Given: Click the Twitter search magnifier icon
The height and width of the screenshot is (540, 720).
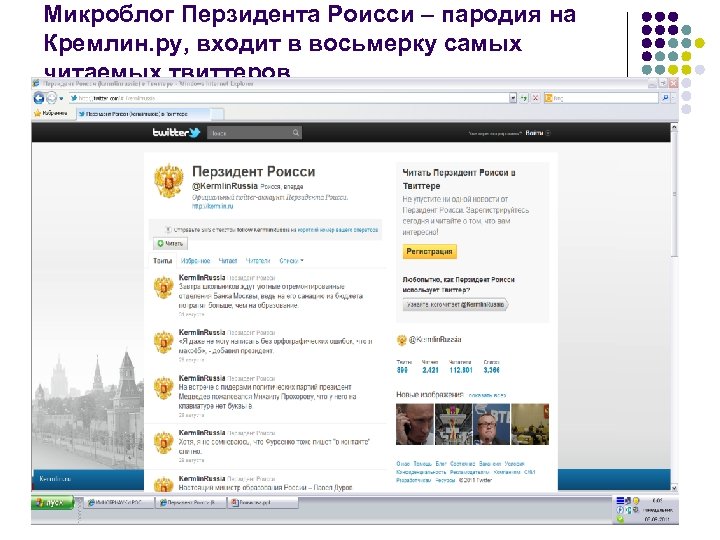Looking at the screenshot, I should coord(296,133).
